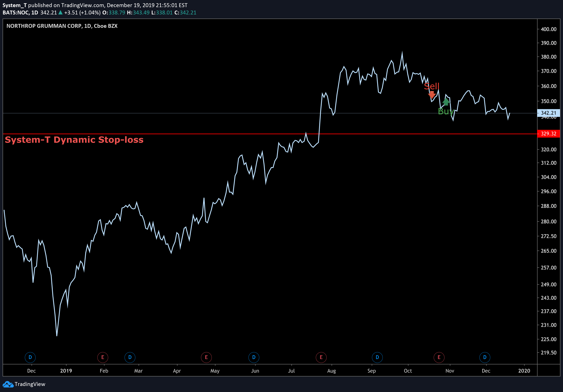Click the red Sell down-arrow signal
This screenshot has width=563, height=392.
(432, 95)
